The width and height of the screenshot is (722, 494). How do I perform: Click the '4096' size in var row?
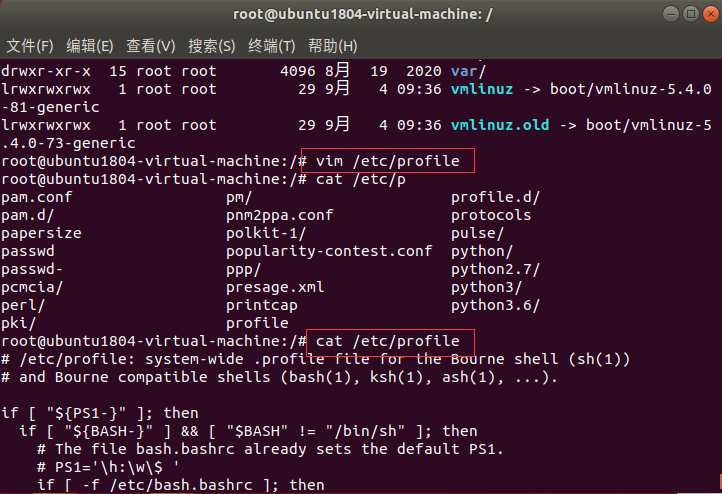click(297, 71)
